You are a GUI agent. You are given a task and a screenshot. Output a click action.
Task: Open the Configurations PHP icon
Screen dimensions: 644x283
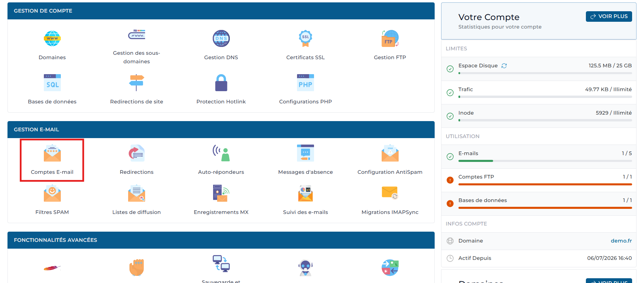click(305, 83)
